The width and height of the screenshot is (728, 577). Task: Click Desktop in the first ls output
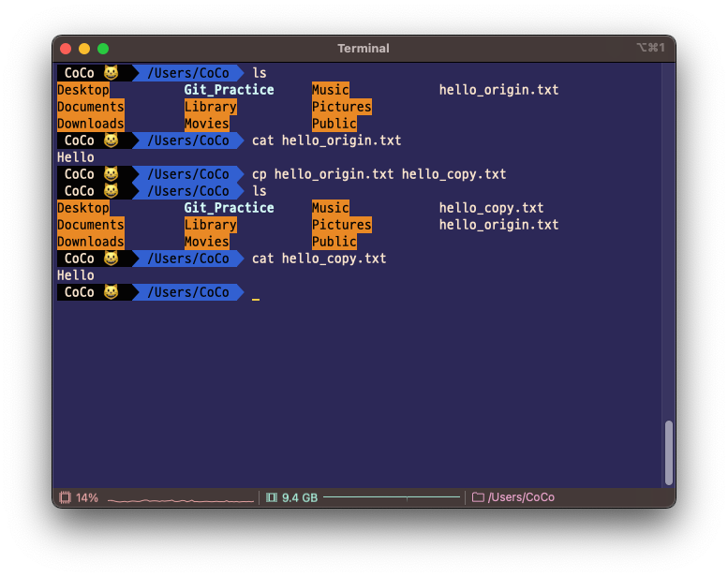83,90
